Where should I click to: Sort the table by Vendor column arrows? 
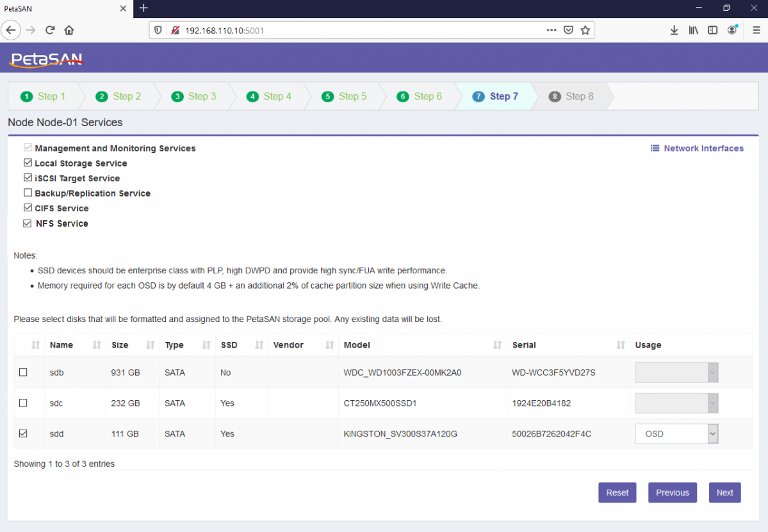click(x=330, y=345)
